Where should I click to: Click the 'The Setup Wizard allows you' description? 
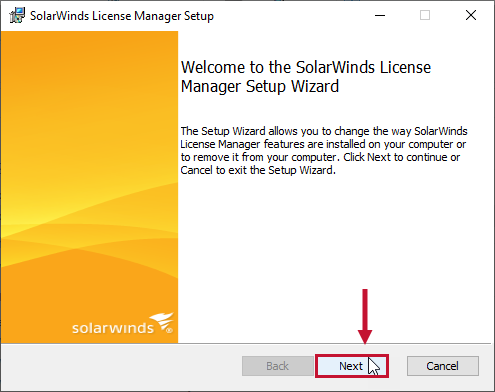324,150
